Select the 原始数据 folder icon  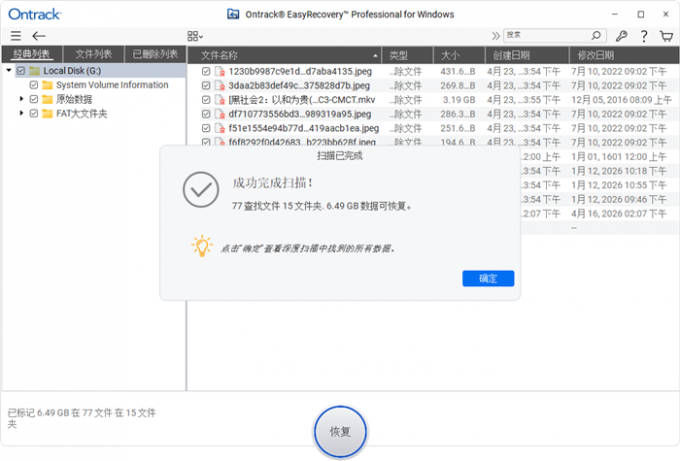[x=47, y=99]
